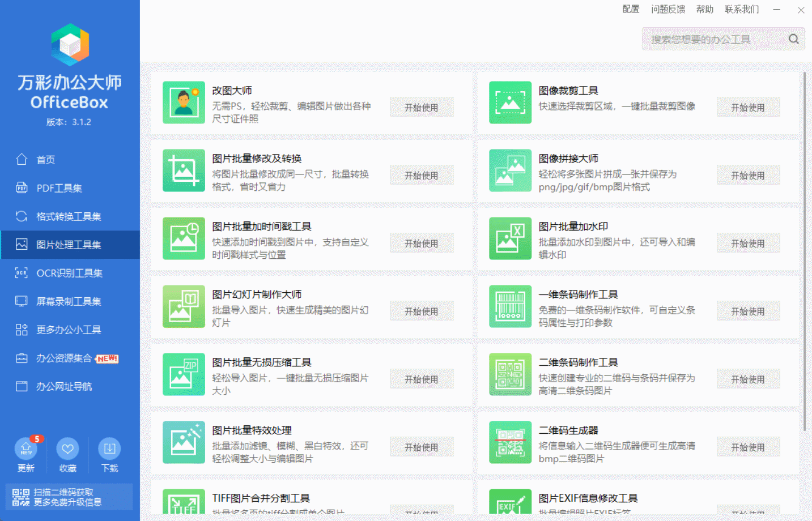
Task: Click the 下载 download icon
Action: click(x=109, y=449)
